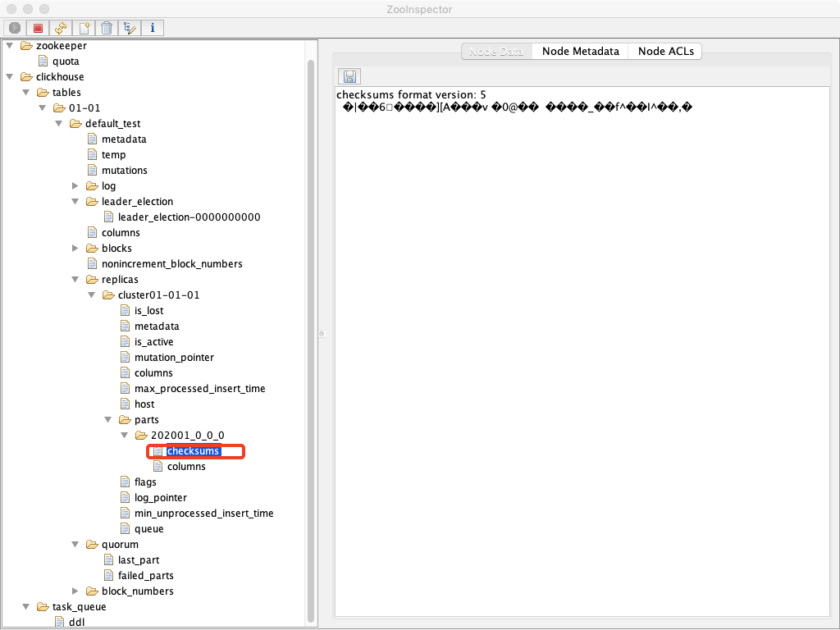Select nonincrement_block_numbers node
Image resolution: width=840 pixels, height=630 pixels.
pos(172,263)
